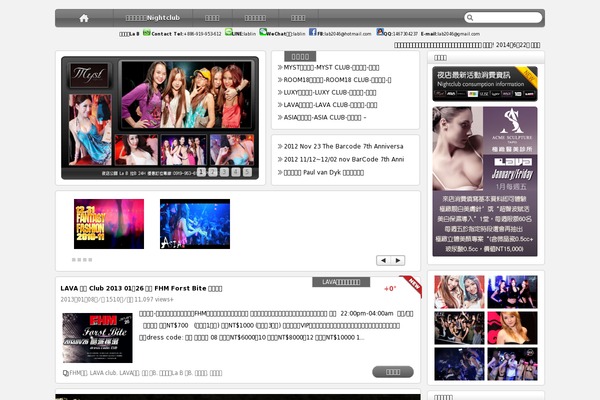Viewport: 600px width, 400px height.
Task: Open the LAVA CLUB list link
Action: pyautogui.click(x=330, y=105)
